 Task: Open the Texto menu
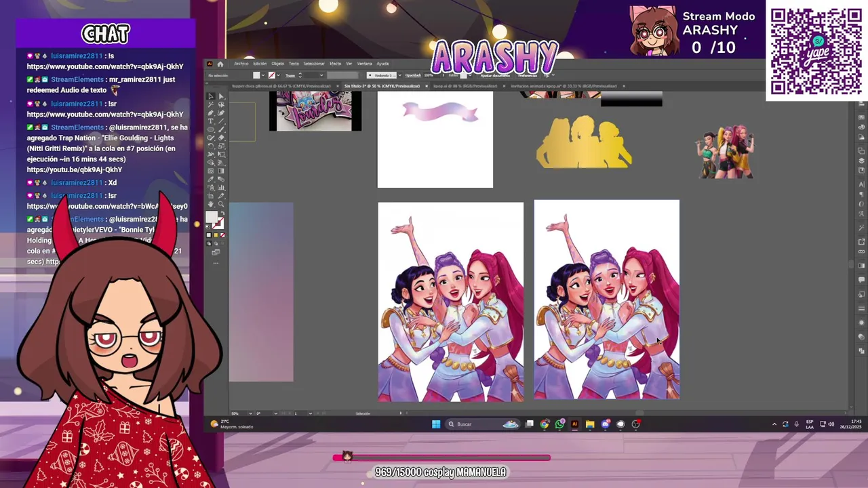click(294, 64)
